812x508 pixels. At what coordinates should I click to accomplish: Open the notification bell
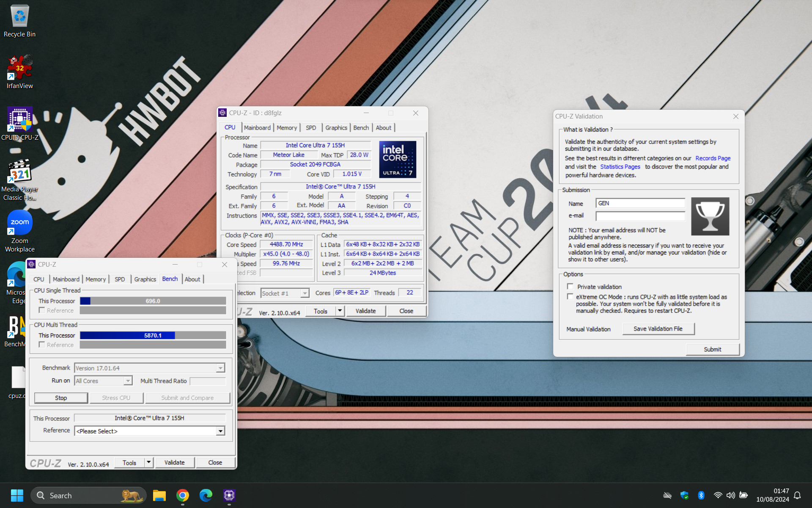[x=797, y=495]
